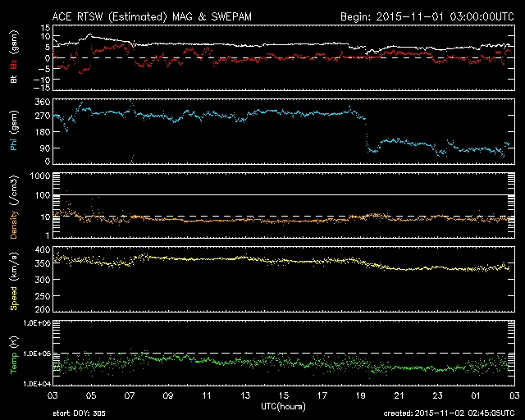Click the UTC(hours) x-axis label

(283, 405)
